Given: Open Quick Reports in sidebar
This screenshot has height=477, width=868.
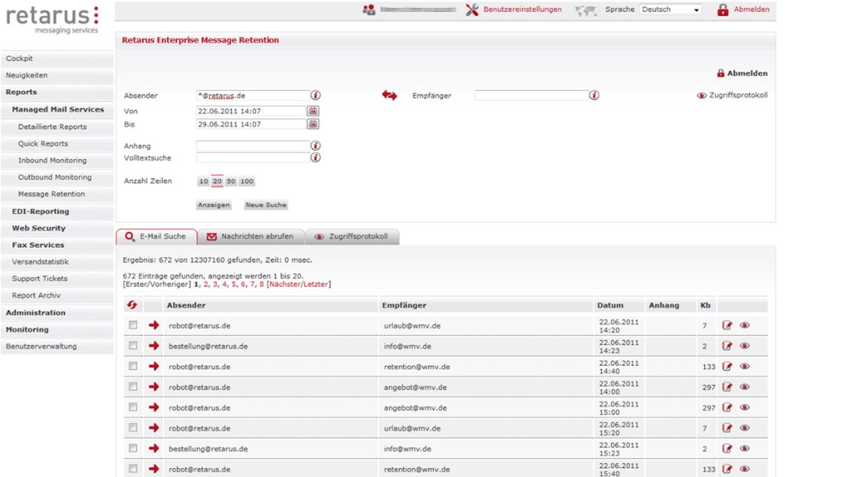Looking at the screenshot, I should (x=43, y=144).
